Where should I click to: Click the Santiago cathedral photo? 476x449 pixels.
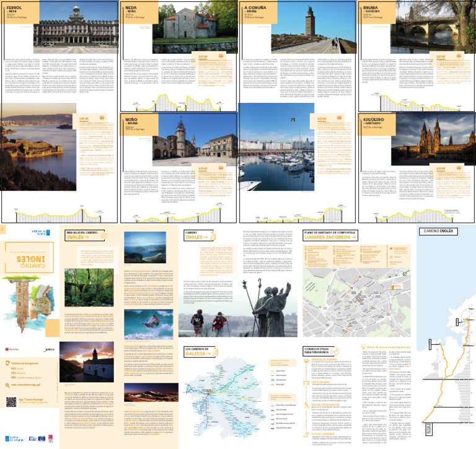click(433, 140)
